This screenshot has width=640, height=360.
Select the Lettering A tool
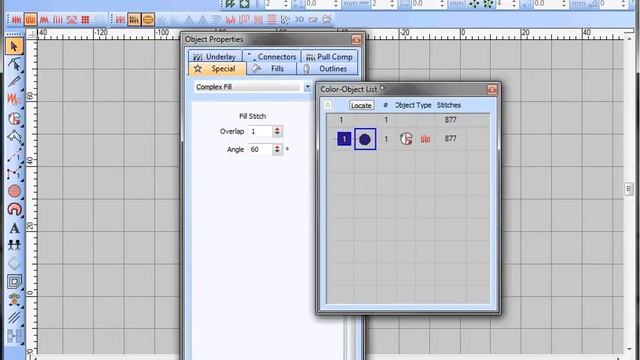click(x=14, y=228)
